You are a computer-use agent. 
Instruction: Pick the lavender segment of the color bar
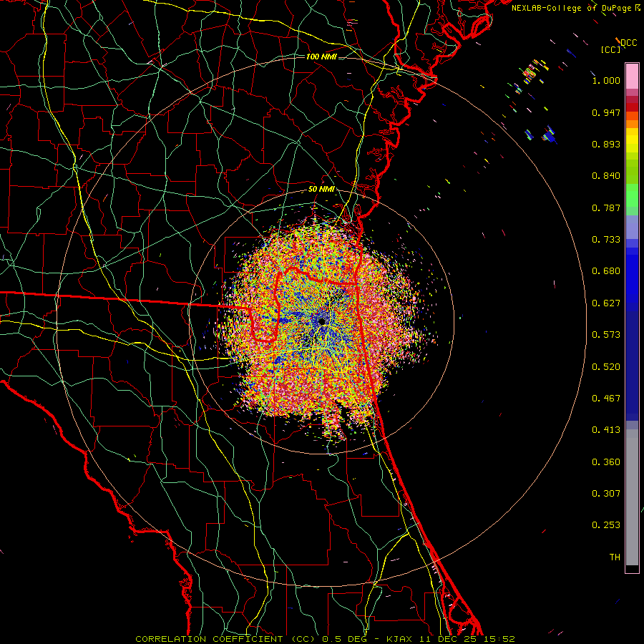632,228
